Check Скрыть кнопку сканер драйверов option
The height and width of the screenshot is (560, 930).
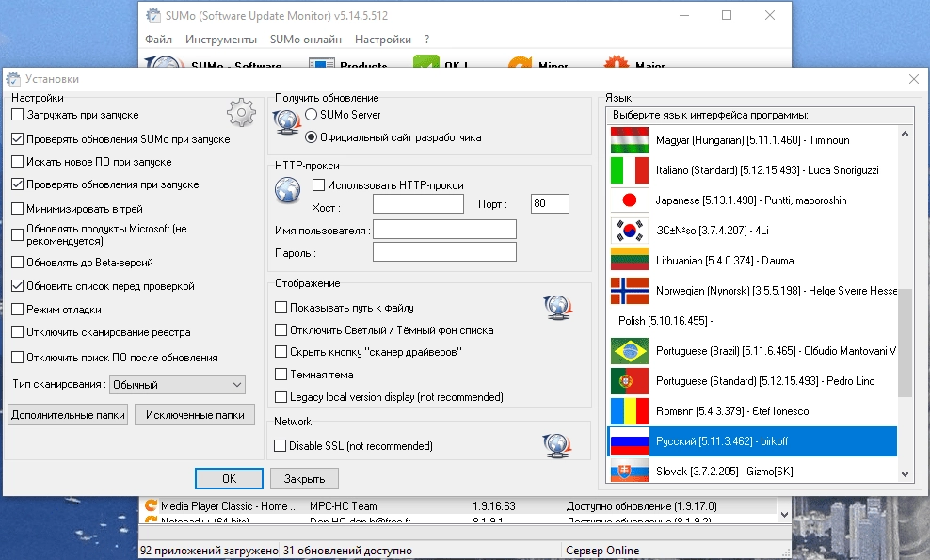[281, 352]
